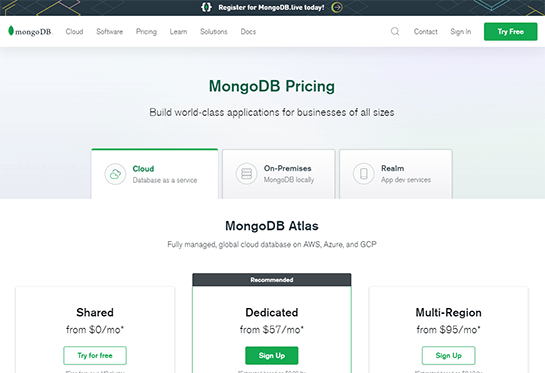Image resolution: width=545 pixels, height=373 pixels.
Task: Open the Cloud navigation menu
Action: click(74, 32)
